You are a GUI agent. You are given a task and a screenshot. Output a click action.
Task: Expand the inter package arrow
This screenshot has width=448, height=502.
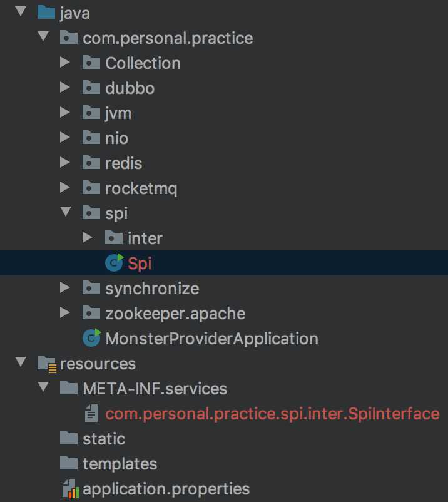coord(87,238)
